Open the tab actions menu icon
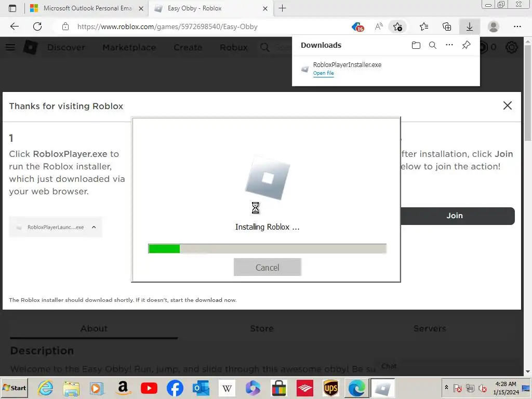The image size is (532, 399). (12, 8)
